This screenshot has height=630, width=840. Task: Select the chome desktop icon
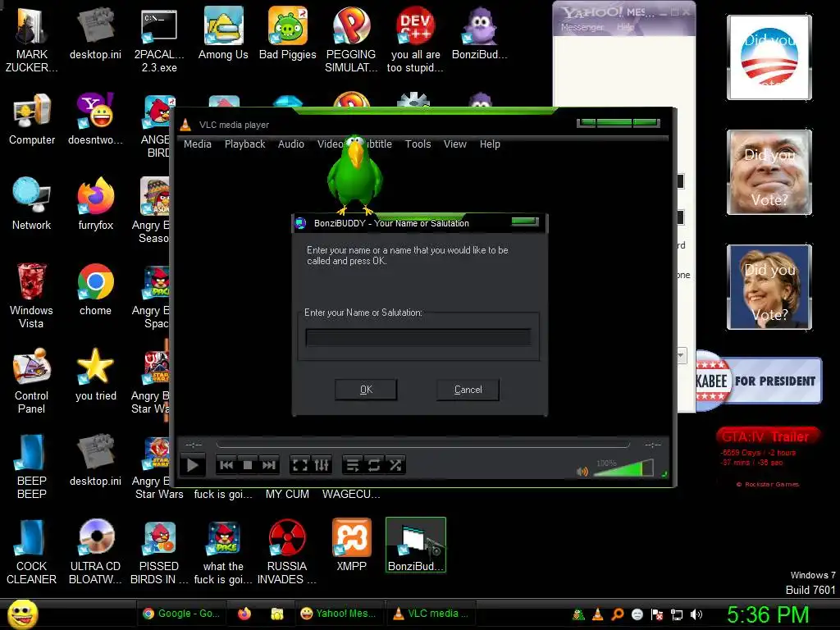point(95,290)
